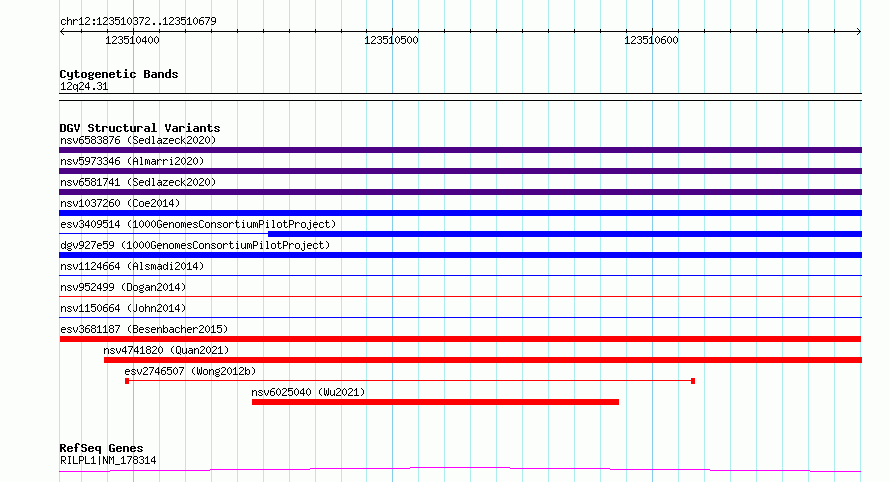Open variant nsv1037260 (Coe2014) label
890x482 pixels.
tap(120, 203)
